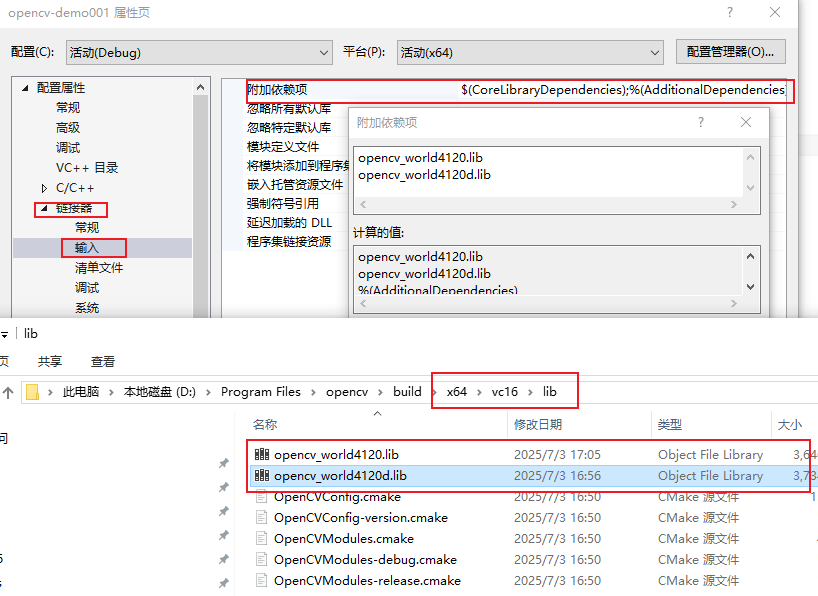Click the folder icon in address bar
The height and width of the screenshot is (596, 818).
[x=32, y=392]
